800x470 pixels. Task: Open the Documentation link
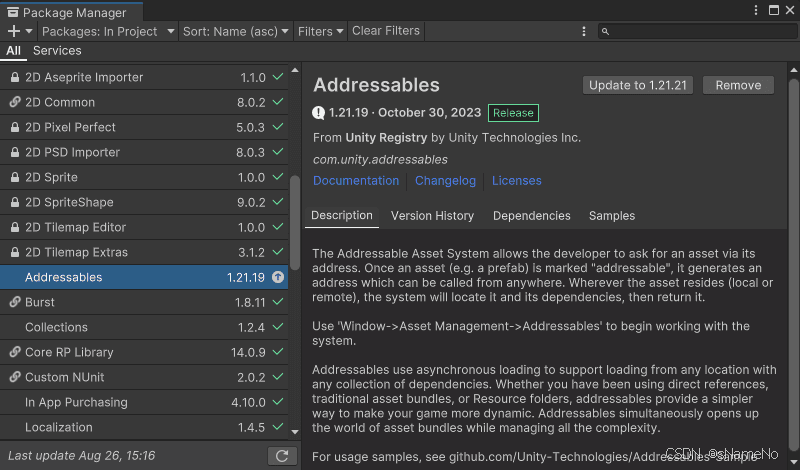pos(356,181)
